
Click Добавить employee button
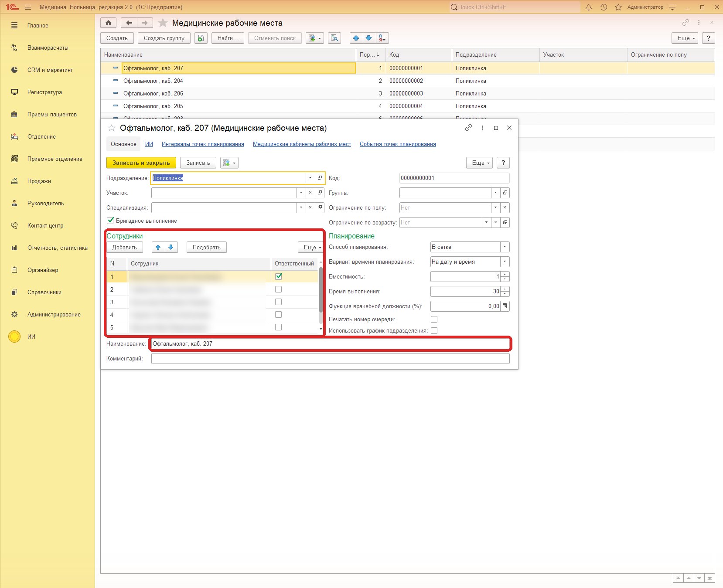pos(125,248)
